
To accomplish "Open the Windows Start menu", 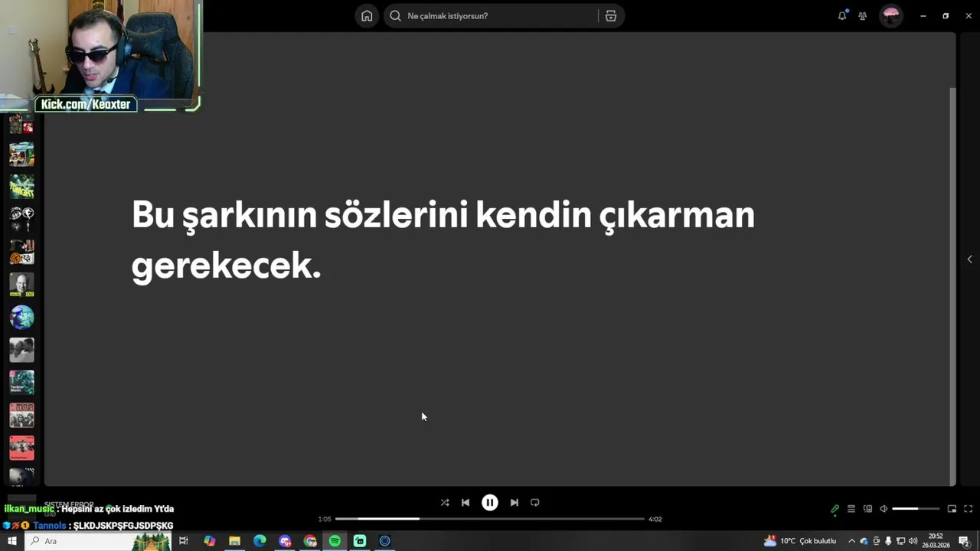I will coord(12,541).
